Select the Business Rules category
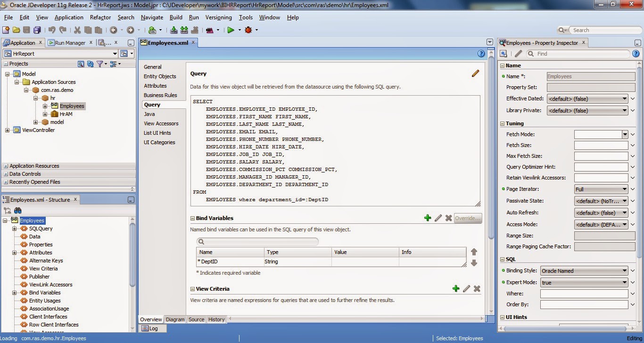 point(160,95)
